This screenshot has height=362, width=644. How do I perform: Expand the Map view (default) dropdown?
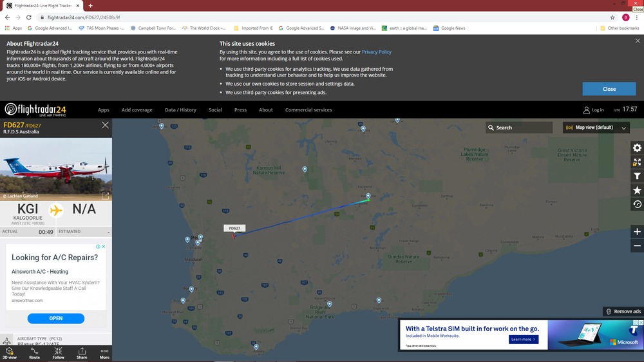(596, 128)
